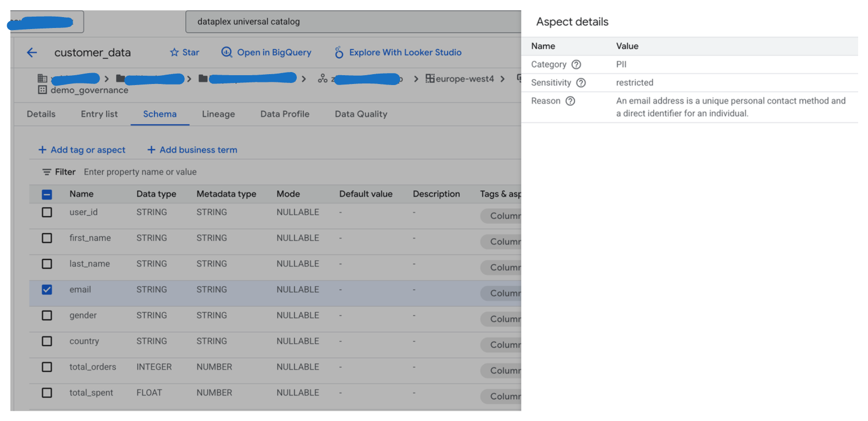Click the Star icon to favorite the table

pos(174,52)
